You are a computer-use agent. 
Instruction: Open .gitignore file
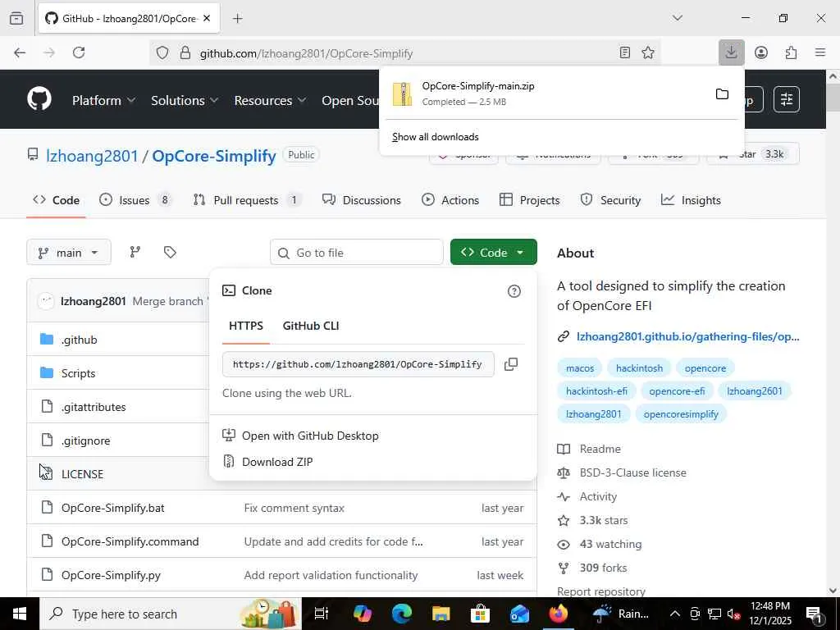pyautogui.click(x=85, y=441)
